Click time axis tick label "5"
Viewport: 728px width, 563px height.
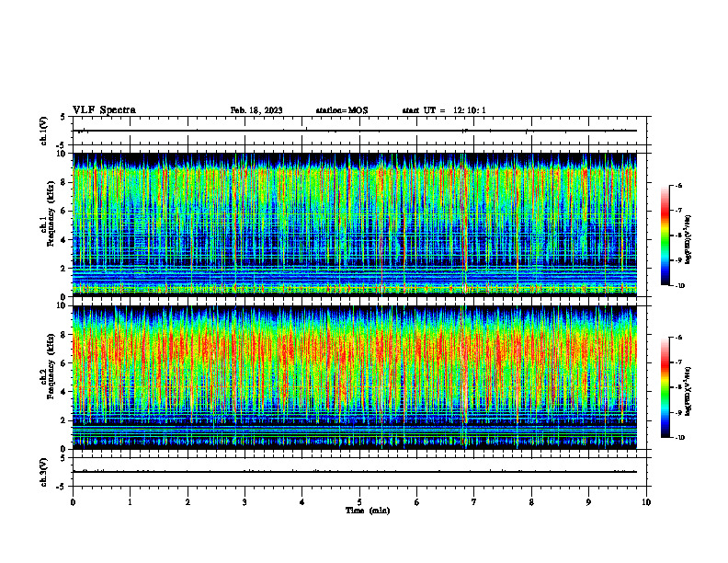coord(359,502)
